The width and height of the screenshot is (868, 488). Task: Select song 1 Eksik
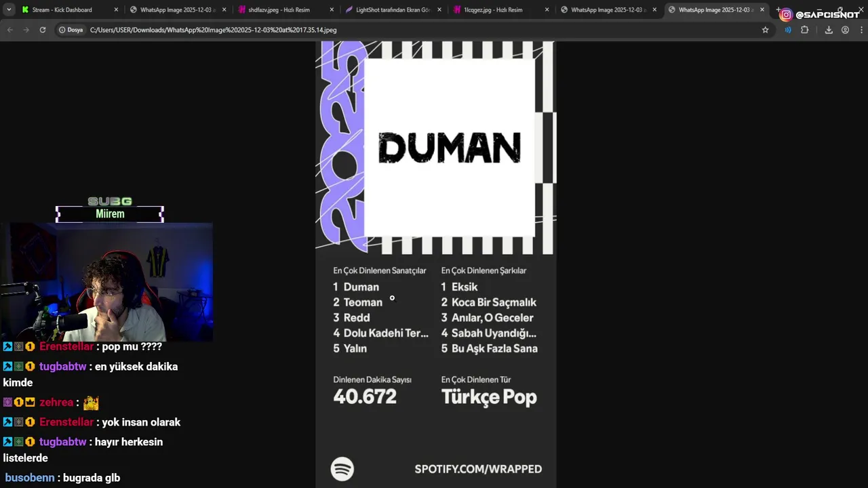459,287
